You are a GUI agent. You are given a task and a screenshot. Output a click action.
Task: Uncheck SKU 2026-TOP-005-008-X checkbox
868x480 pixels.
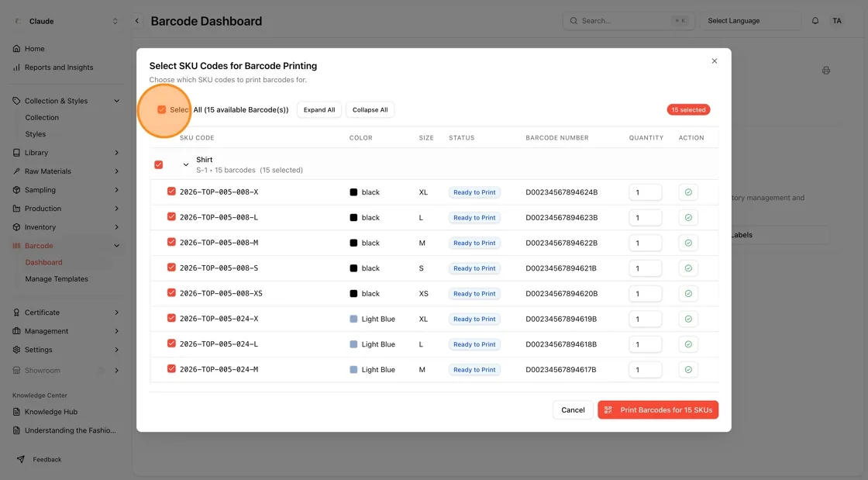pyautogui.click(x=171, y=192)
